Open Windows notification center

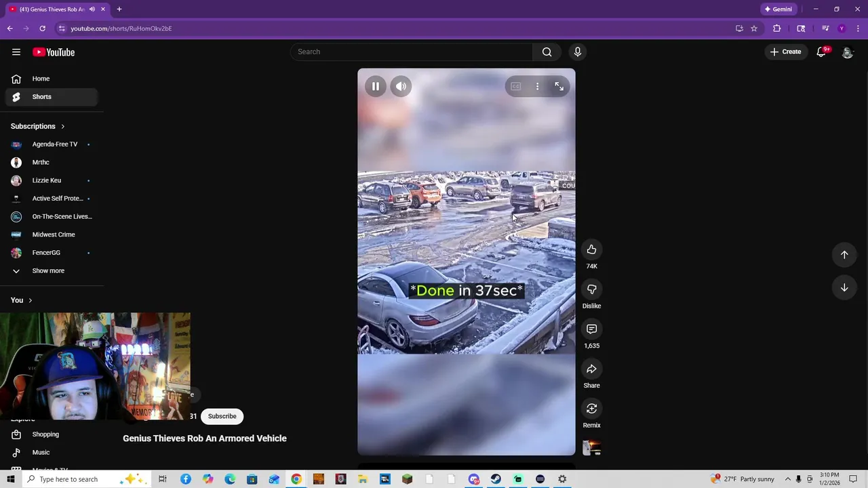(x=853, y=479)
